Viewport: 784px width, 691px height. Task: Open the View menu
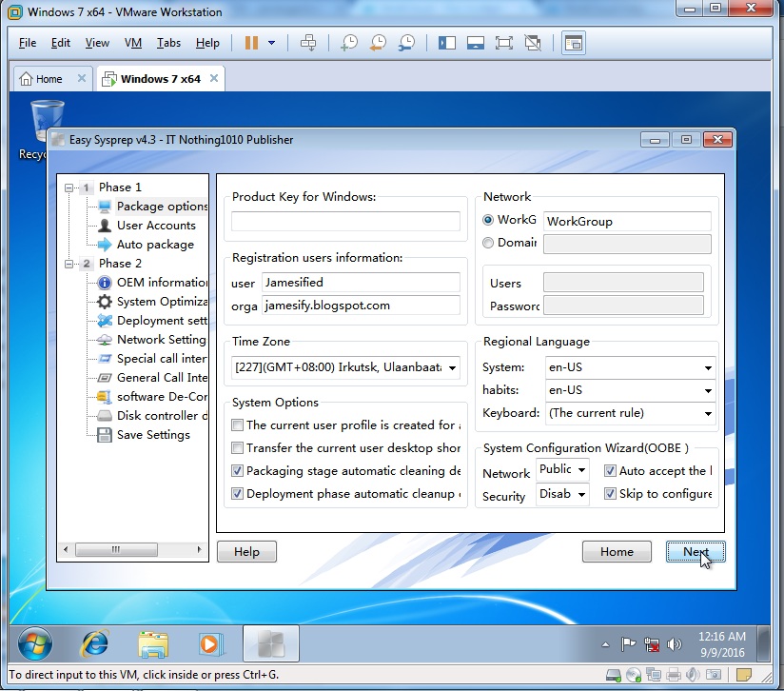tap(97, 43)
